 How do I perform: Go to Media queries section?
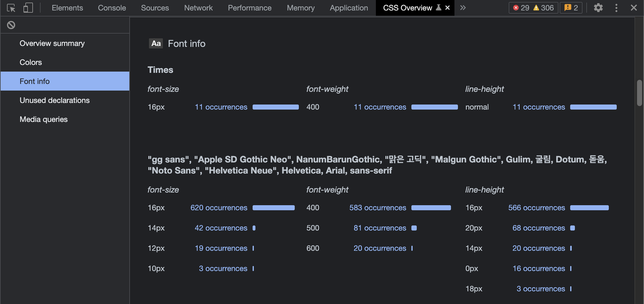click(65, 119)
